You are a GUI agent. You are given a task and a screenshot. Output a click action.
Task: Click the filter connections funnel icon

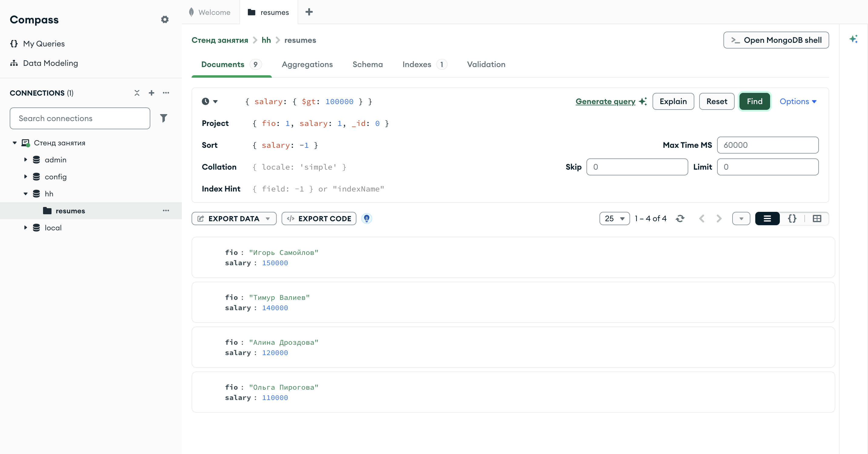pos(163,118)
